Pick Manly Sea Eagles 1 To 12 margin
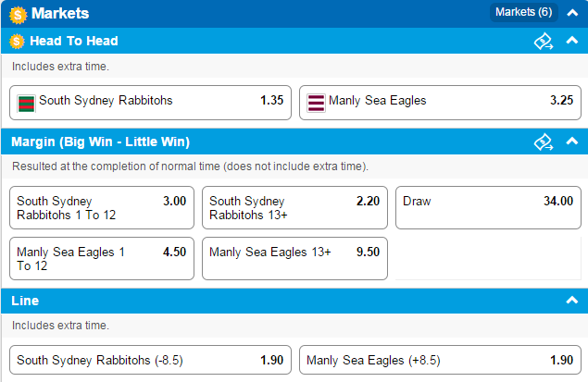 (x=102, y=258)
